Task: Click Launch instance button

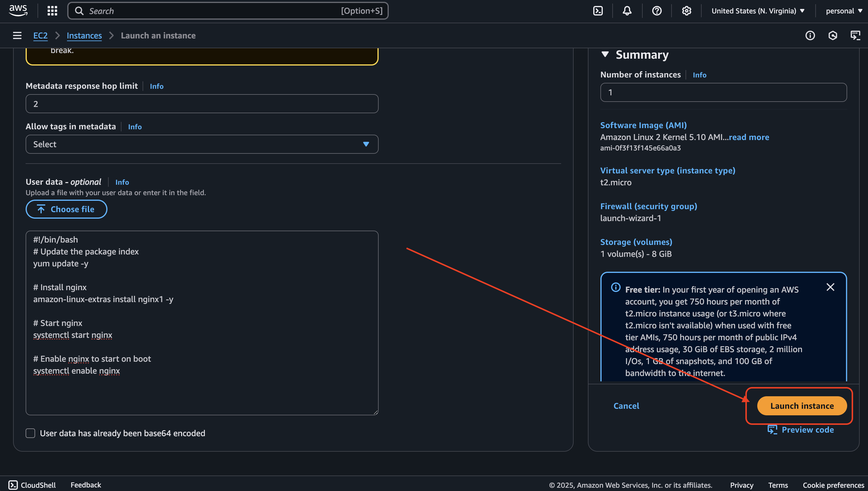Action: click(x=802, y=406)
